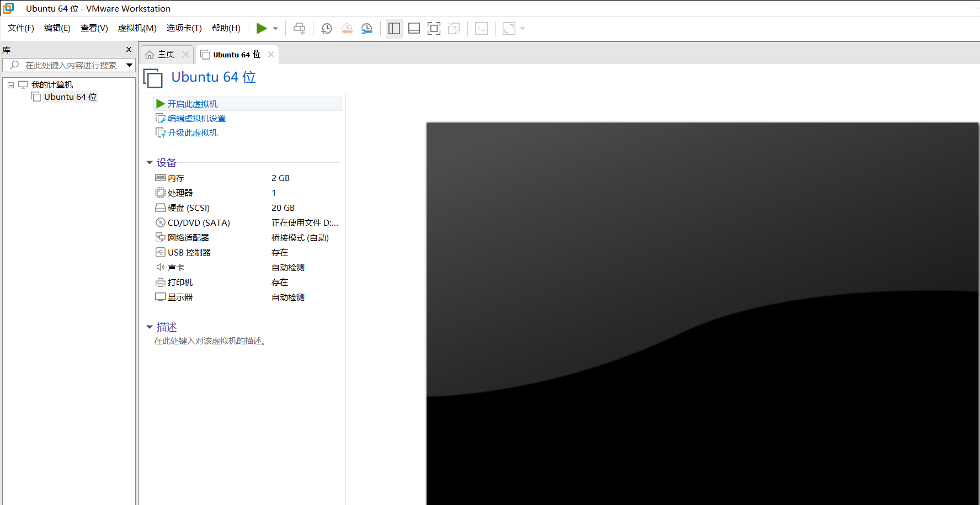Click the USB 控制器 icon
Viewport: 980px width, 505px height.
click(161, 252)
